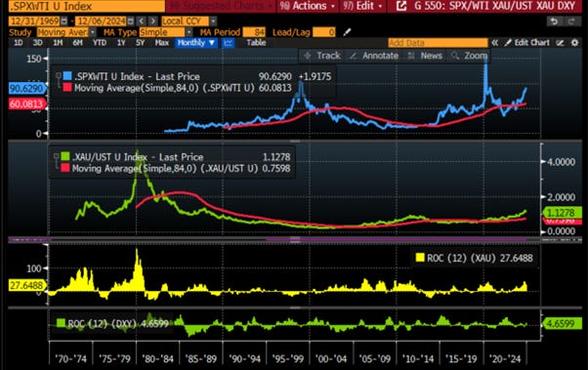Select 3D time range tab
The image size is (588, 370).
(37, 43)
